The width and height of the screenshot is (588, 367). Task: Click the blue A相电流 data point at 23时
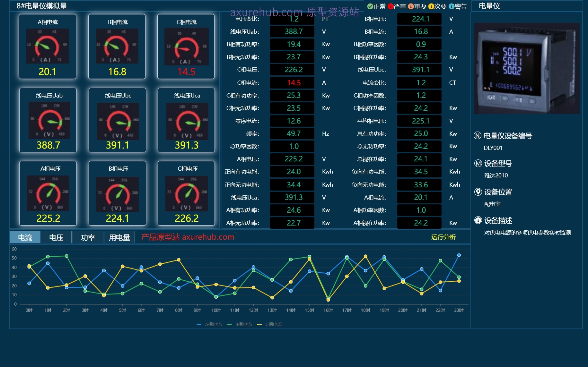click(x=459, y=255)
